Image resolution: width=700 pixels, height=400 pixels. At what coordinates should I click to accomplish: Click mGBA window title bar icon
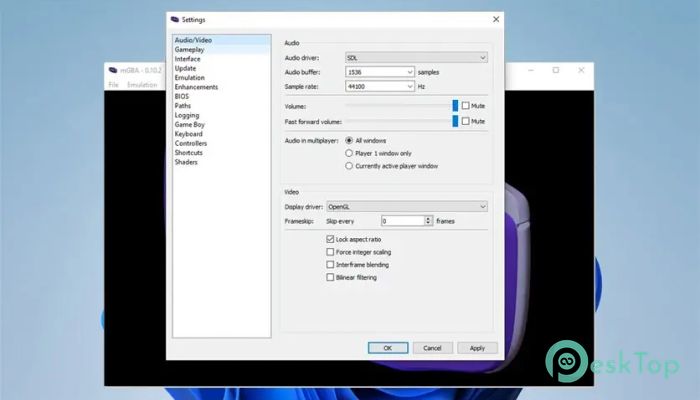(113, 70)
